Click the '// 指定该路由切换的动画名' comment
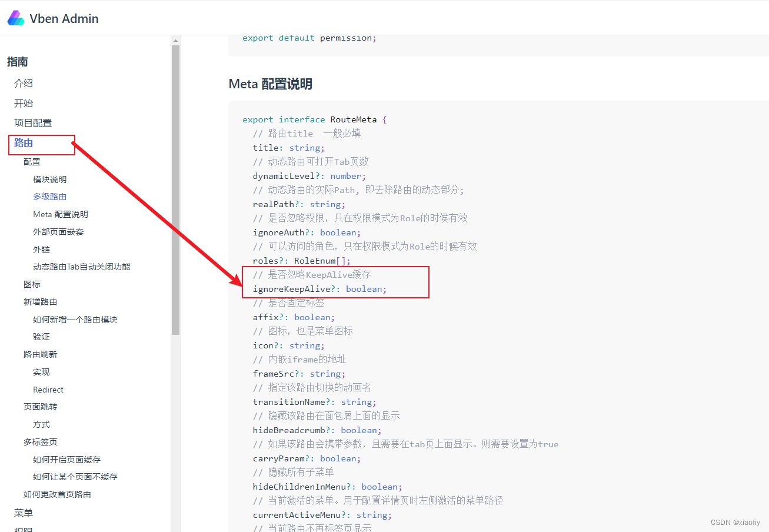 tap(312, 388)
